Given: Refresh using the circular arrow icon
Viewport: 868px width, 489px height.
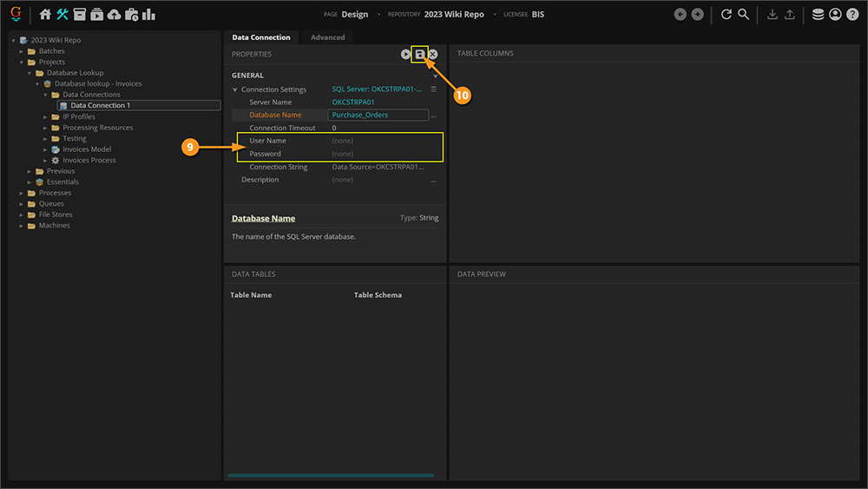Looking at the screenshot, I should 727,15.
